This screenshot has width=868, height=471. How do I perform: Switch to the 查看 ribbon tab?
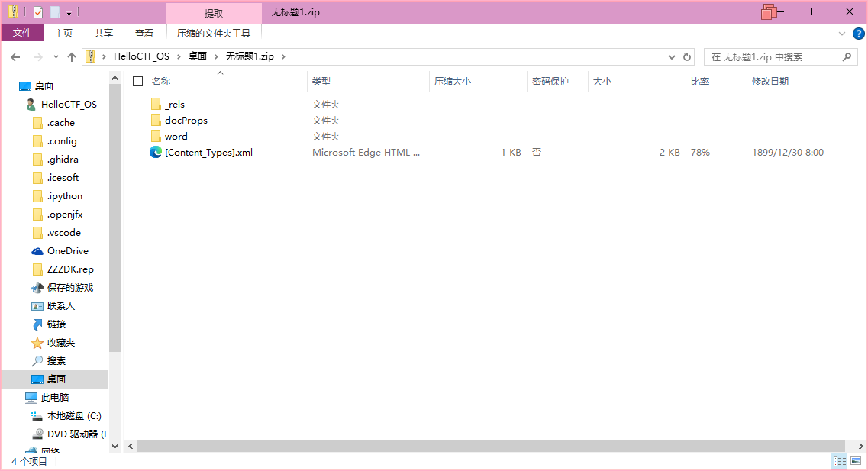pos(144,33)
